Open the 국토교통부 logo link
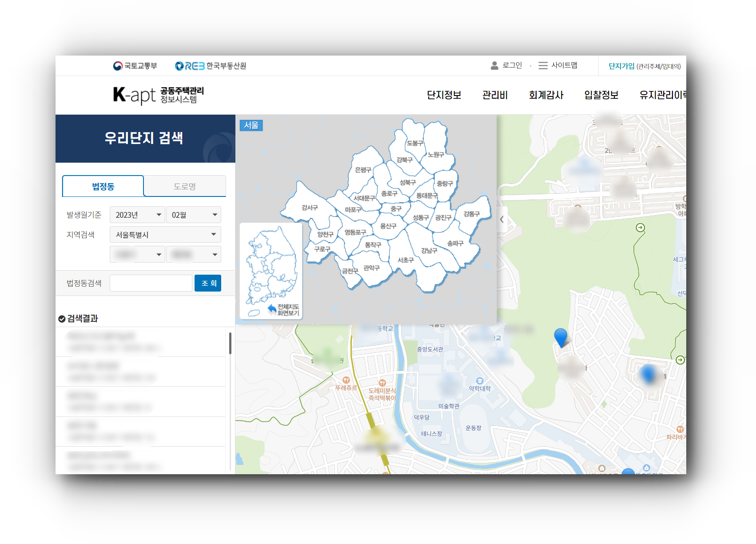The height and width of the screenshot is (544, 756). tap(135, 66)
